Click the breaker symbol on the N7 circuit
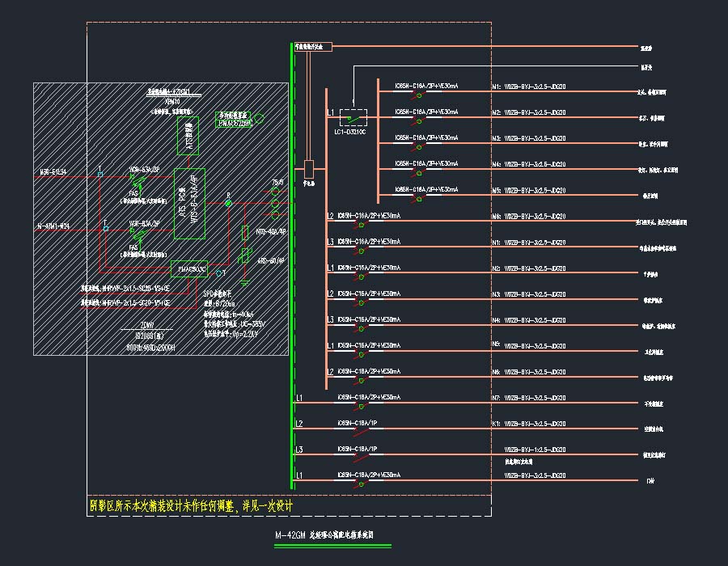 click(x=361, y=407)
